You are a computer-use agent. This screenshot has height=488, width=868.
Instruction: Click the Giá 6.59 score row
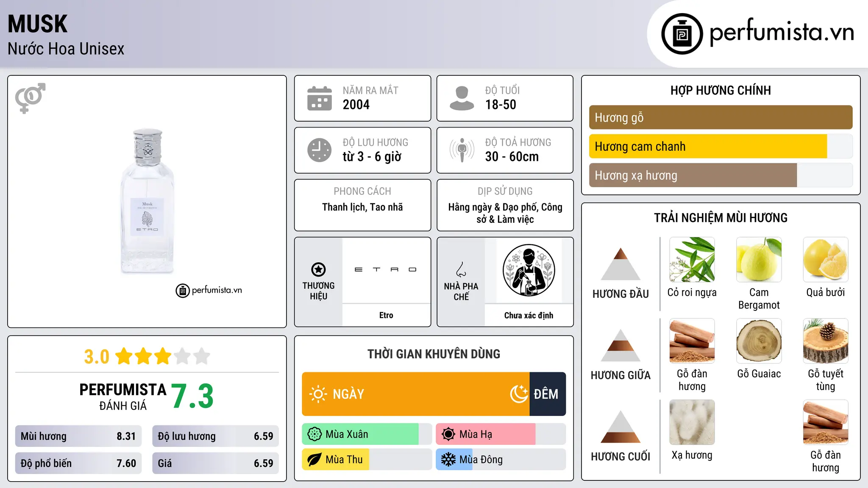click(215, 463)
